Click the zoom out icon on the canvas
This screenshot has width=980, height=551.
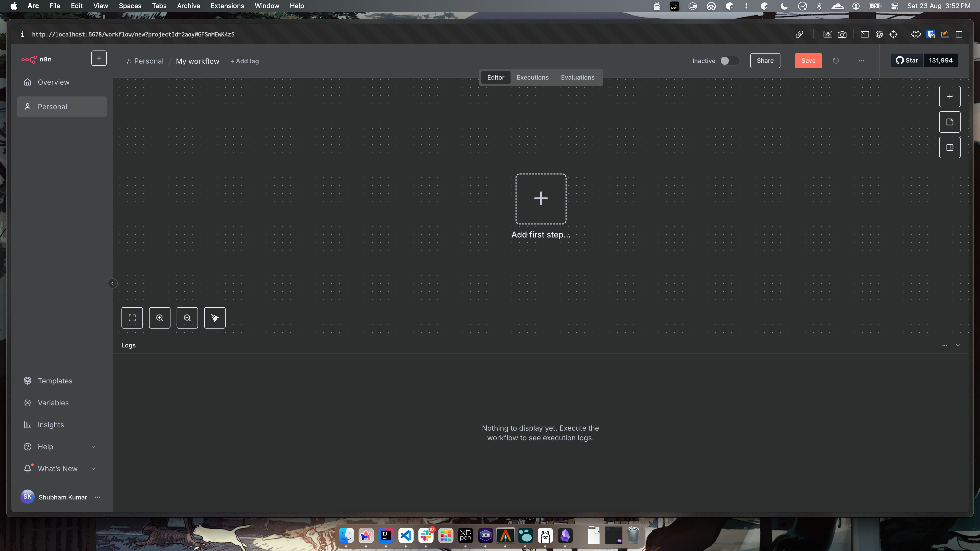(187, 318)
